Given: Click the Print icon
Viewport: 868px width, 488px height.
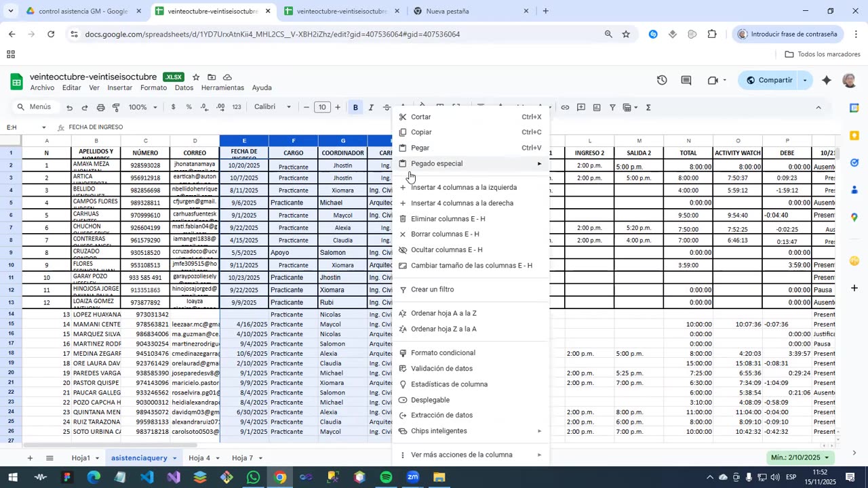Looking at the screenshot, I should [x=100, y=107].
